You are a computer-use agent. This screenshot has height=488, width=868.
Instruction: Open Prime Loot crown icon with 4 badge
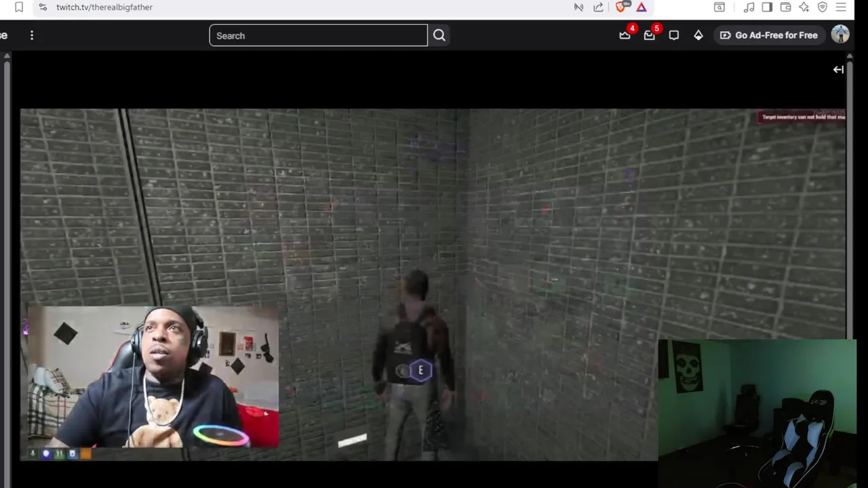click(625, 35)
